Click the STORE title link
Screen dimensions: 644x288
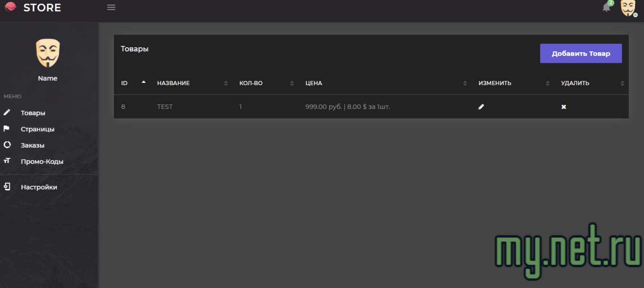pyautogui.click(x=42, y=8)
